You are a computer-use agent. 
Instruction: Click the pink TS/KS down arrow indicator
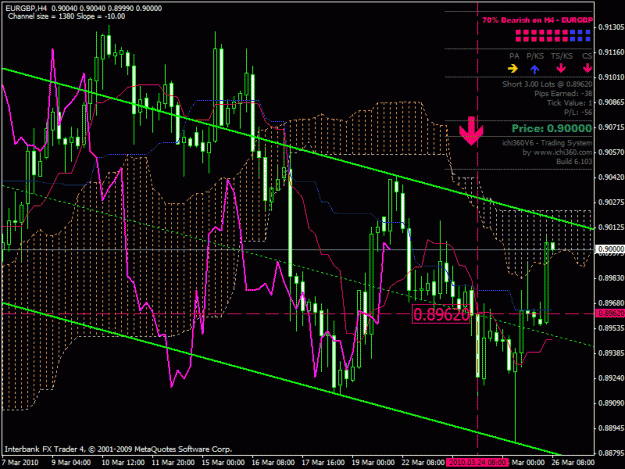[x=561, y=68]
